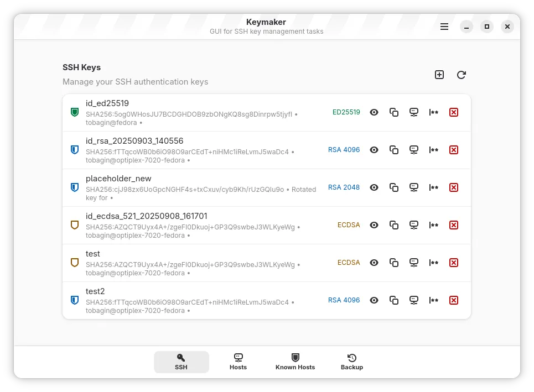Show the test key using its eye icon
This screenshot has width=534, height=392.
pos(374,263)
